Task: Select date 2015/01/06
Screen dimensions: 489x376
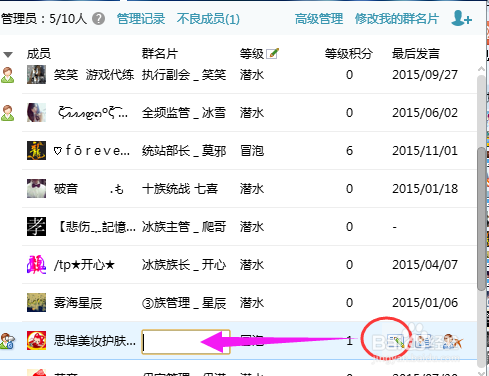Action: coord(425,303)
